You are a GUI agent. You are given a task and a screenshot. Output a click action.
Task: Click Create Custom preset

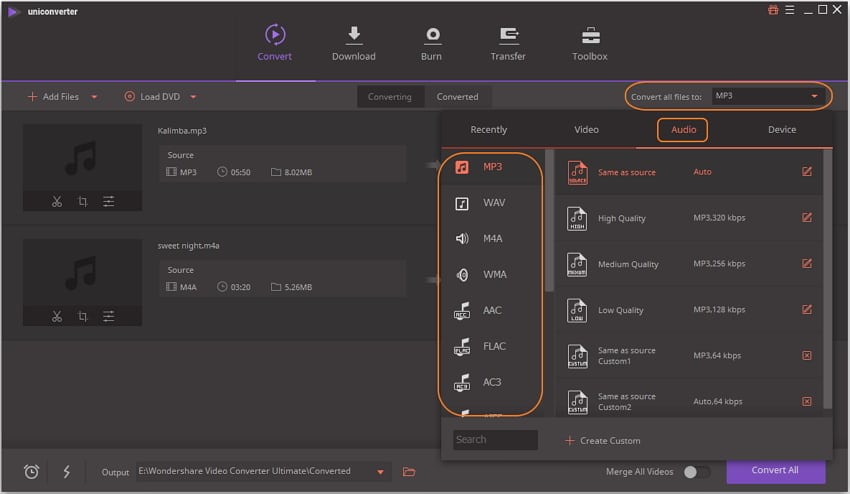pyautogui.click(x=602, y=440)
